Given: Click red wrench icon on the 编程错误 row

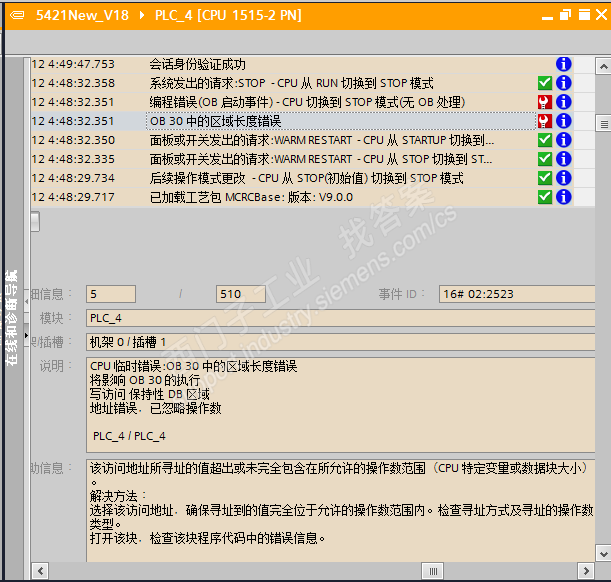Looking at the screenshot, I should [x=545, y=102].
